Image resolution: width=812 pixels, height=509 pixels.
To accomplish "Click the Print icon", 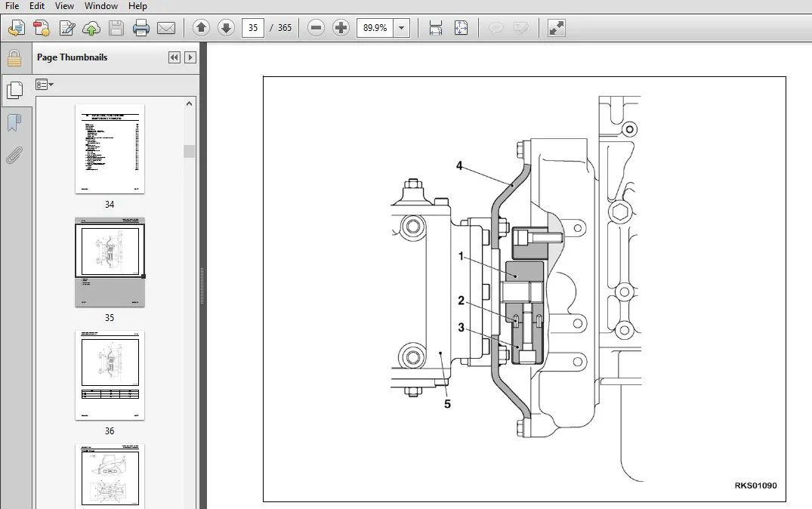I will (x=140, y=28).
